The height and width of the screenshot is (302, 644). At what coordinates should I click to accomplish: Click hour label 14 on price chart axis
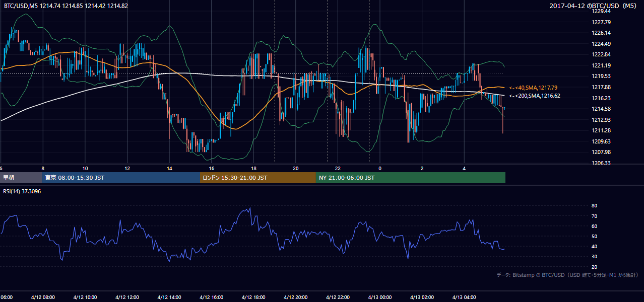click(x=169, y=168)
